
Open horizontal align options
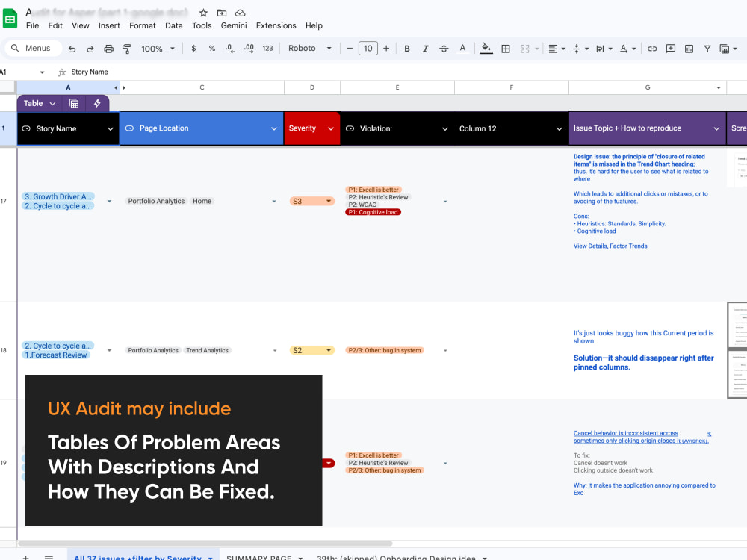click(557, 49)
